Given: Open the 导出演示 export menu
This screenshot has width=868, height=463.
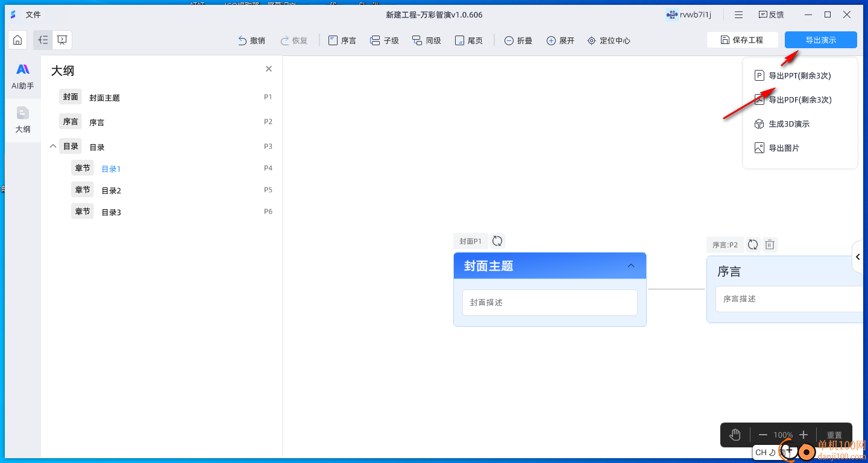Looking at the screenshot, I should click(x=821, y=40).
